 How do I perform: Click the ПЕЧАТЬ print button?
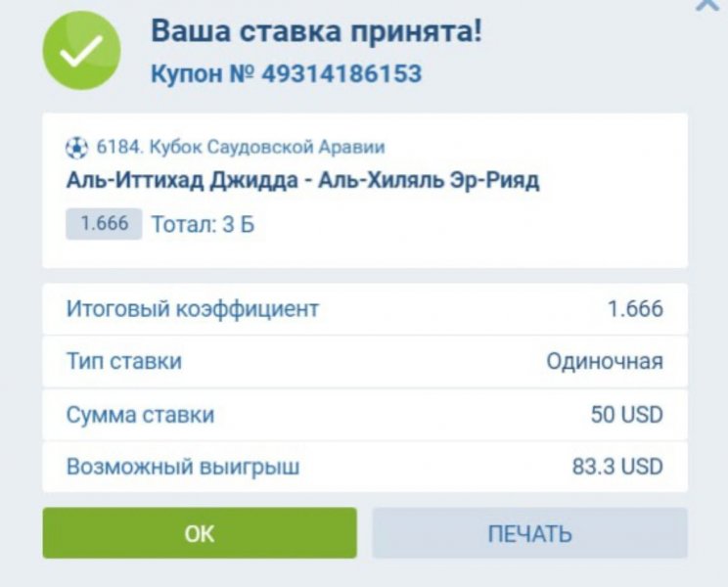[x=529, y=533]
